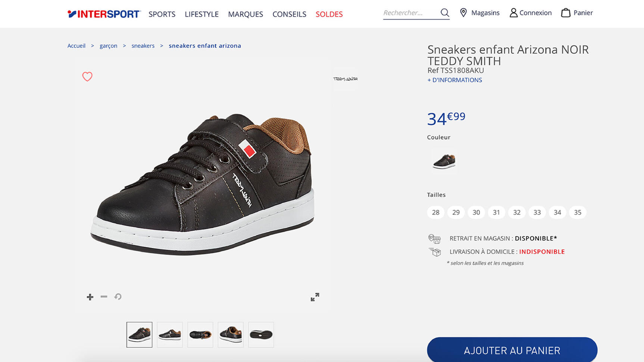Open Connexion account icon

(513, 13)
